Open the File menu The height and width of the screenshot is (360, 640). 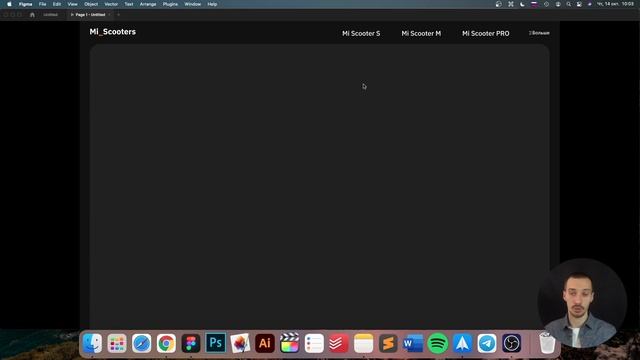42,4
